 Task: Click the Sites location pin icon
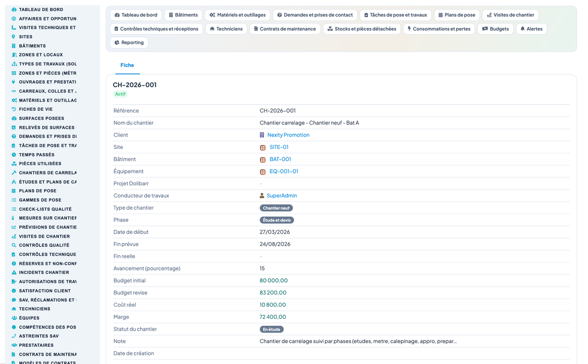14,37
